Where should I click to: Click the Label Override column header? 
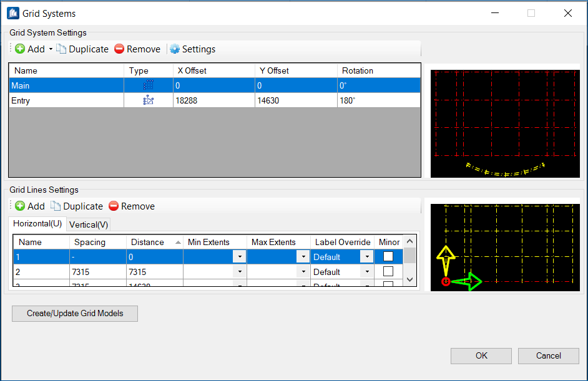(342, 242)
